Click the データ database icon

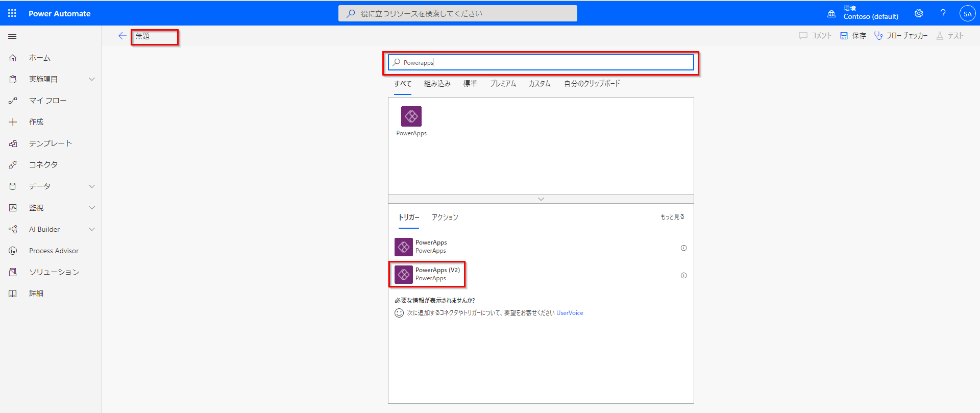click(13, 186)
